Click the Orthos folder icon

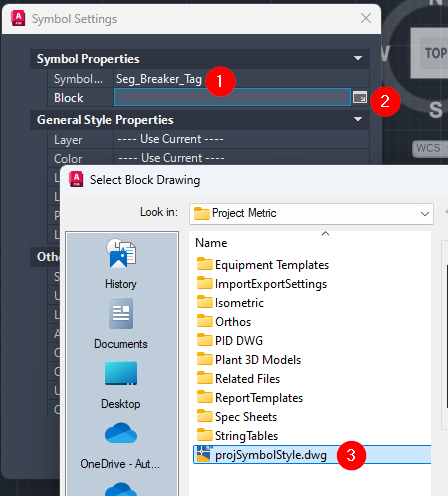click(x=205, y=321)
